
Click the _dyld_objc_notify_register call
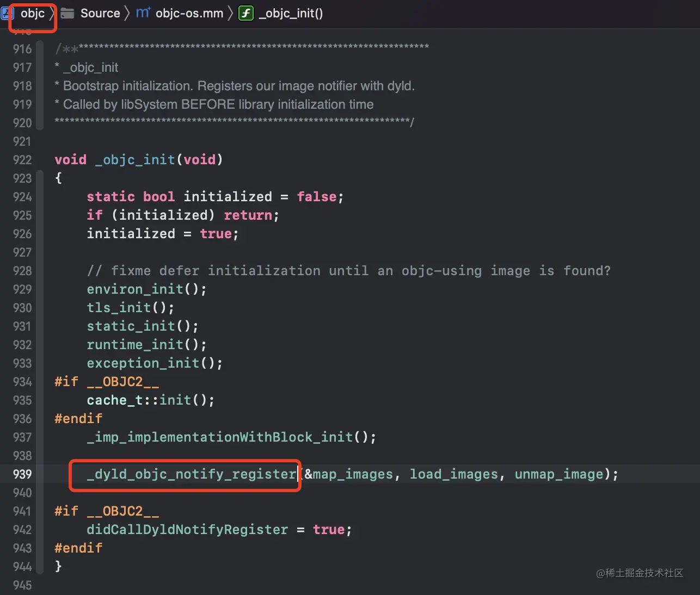click(x=192, y=474)
